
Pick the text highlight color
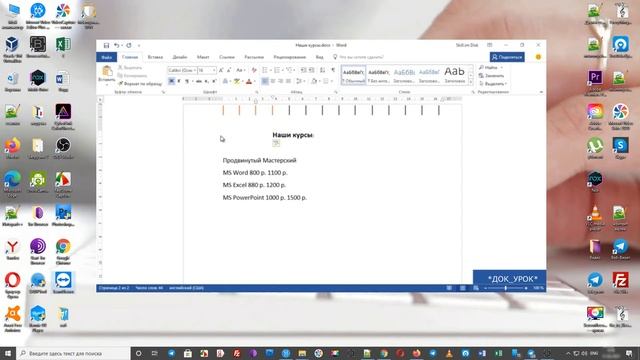[x=237, y=81]
